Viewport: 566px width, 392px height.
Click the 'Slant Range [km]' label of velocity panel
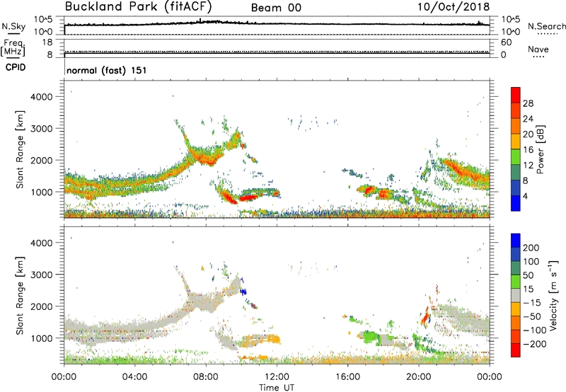(x=20, y=296)
